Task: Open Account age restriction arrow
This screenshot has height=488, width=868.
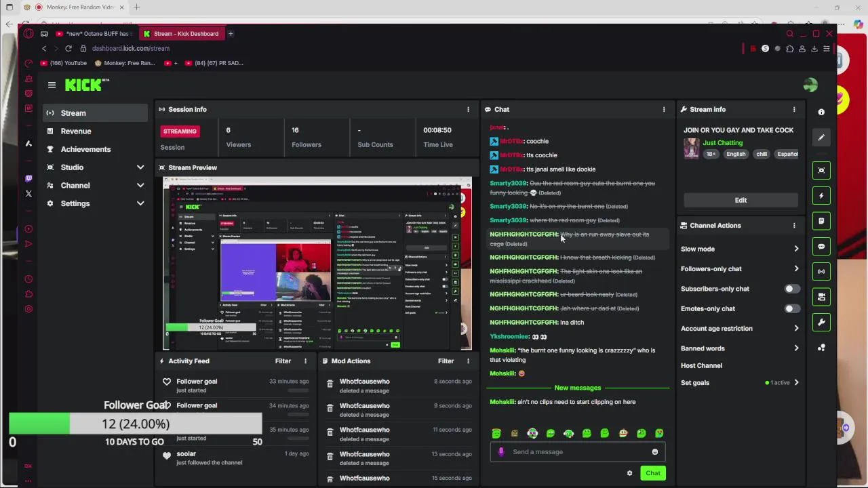Action: 796,329
